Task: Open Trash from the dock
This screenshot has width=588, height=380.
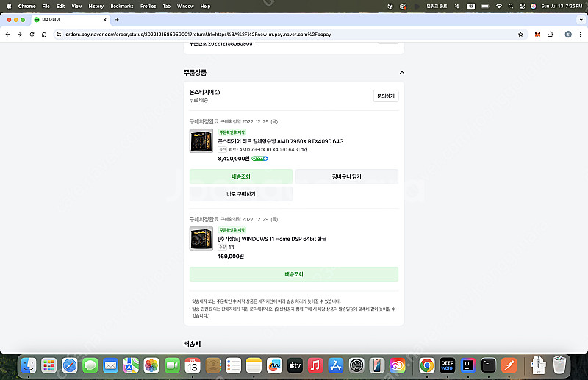Action: (x=559, y=365)
